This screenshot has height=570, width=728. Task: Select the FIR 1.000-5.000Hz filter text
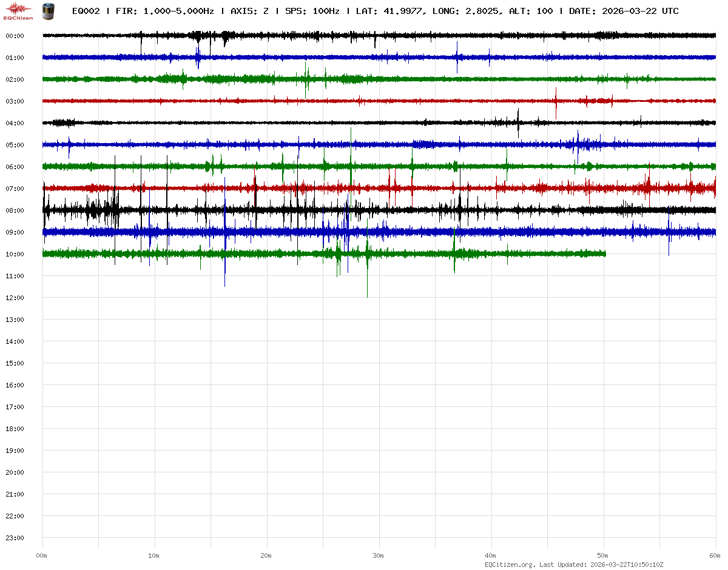tap(164, 12)
